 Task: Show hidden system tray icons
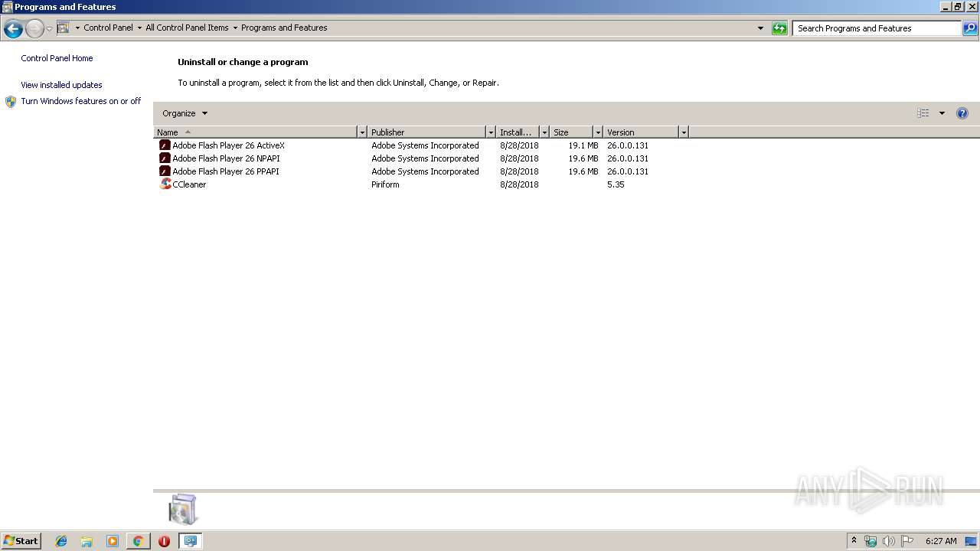tap(854, 540)
